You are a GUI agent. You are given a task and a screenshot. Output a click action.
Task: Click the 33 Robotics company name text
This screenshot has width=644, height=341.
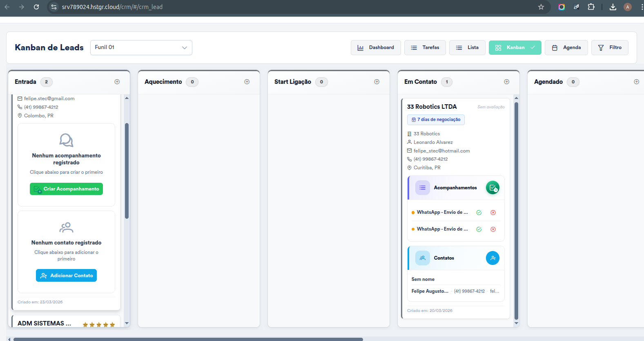tap(427, 134)
